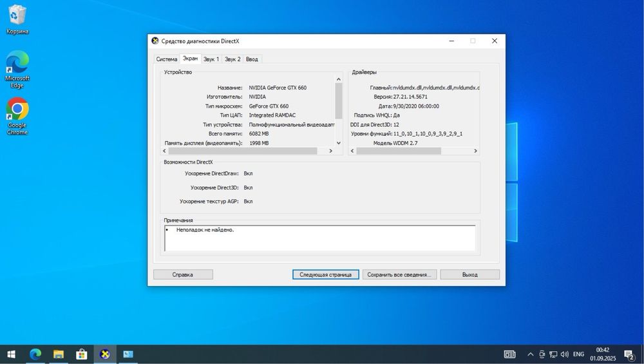Click the tray icon left of network icon

point(542,354)
